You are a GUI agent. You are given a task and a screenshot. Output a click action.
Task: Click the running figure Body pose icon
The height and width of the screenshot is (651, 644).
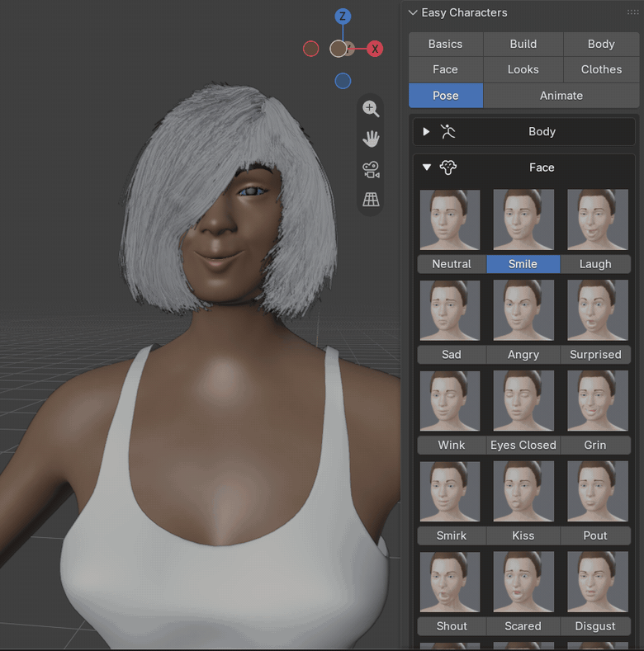coord(447,132)
